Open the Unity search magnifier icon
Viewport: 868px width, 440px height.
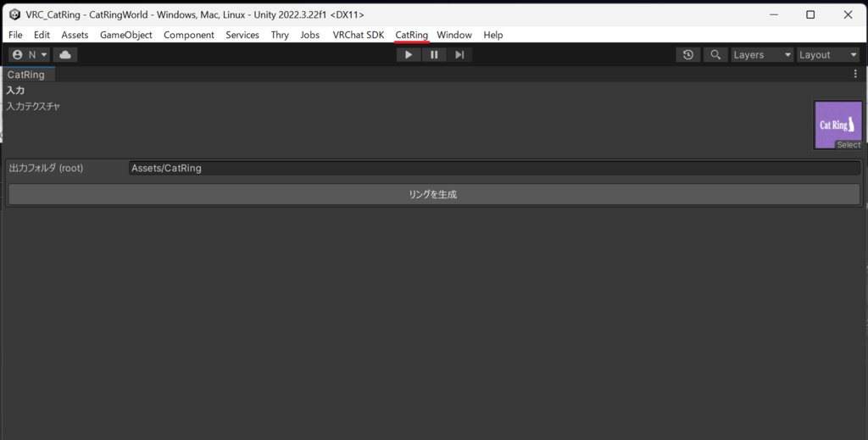coord(715,55)
